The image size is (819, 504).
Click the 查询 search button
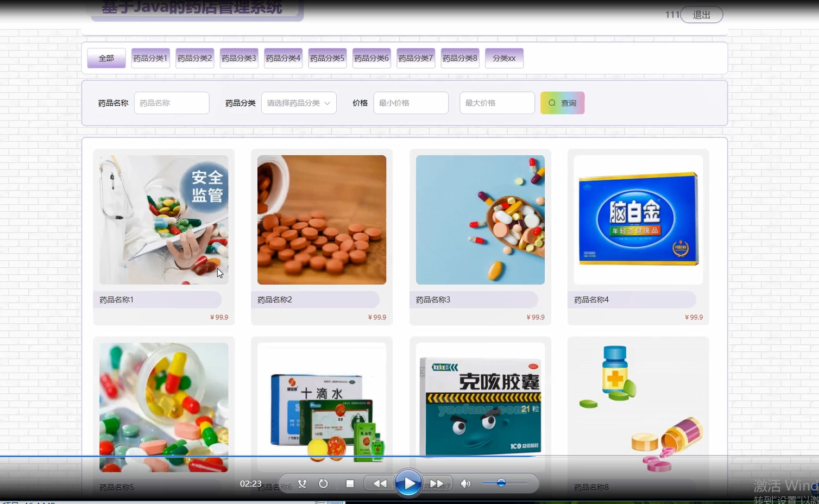tap(563, 103)
